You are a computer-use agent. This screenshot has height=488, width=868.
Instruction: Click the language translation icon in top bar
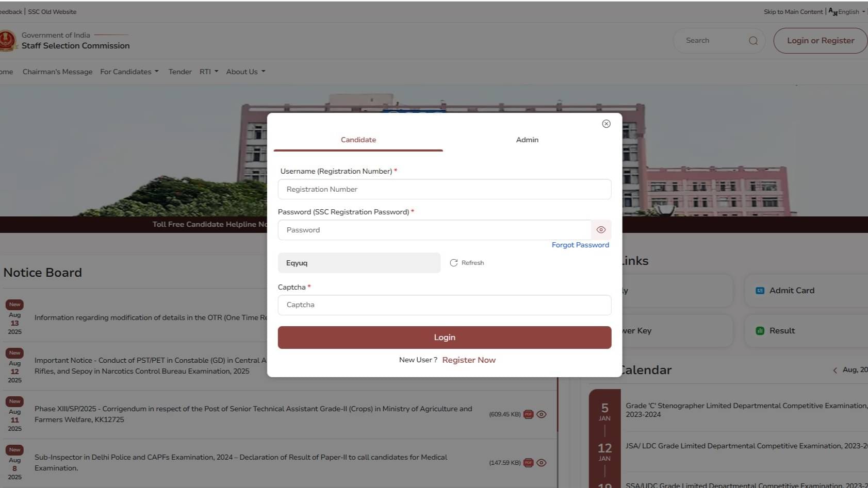point(831,12)
